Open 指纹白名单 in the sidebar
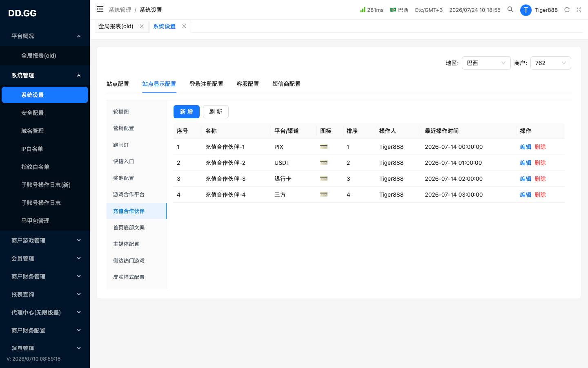The height and width of the screenshot is (368, 588). click(x=45, y=167)
